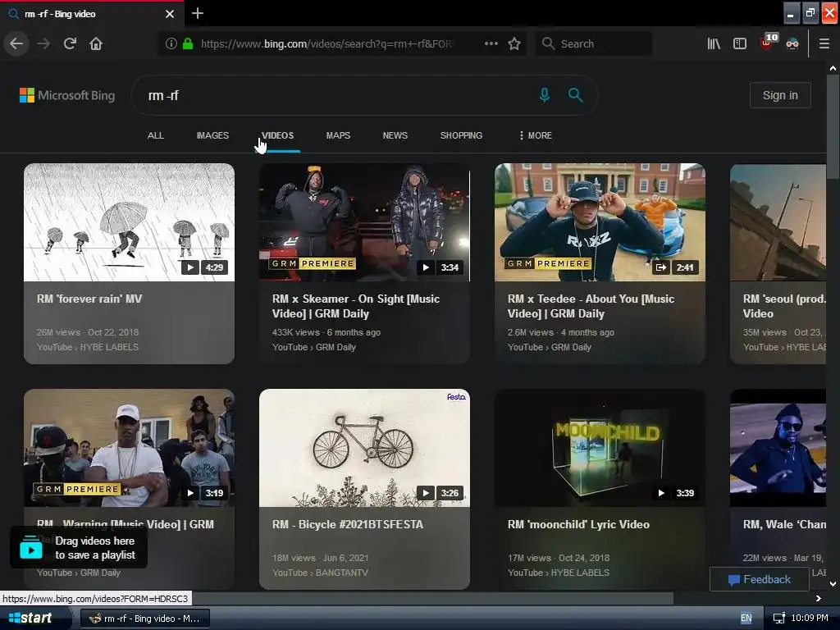Viewport: 840px width, 630px height.
Task: Open 'RM - Bicycle #2021BTSFESTA' video title
Action: pyautogui.click(x=348, y=524)
